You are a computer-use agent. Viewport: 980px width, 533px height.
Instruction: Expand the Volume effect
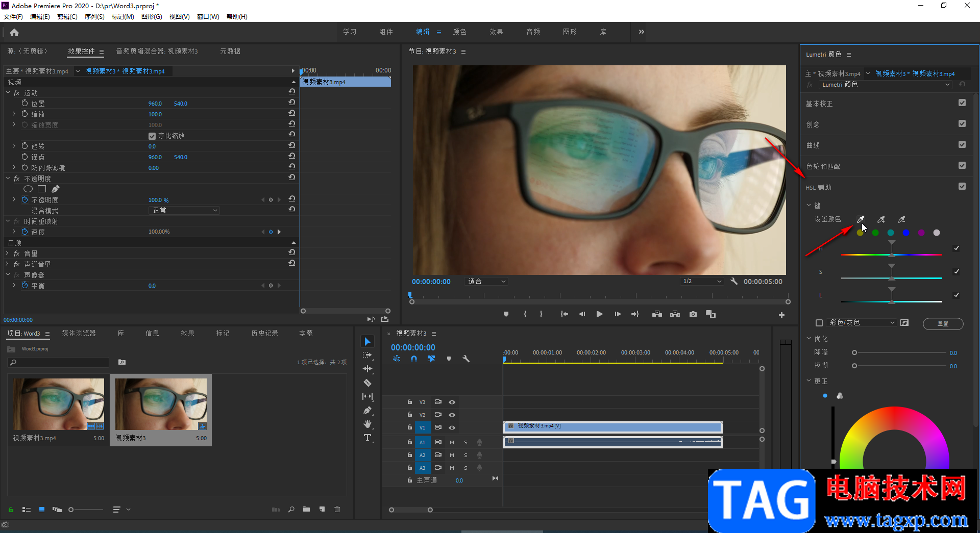tap(8, 253)
